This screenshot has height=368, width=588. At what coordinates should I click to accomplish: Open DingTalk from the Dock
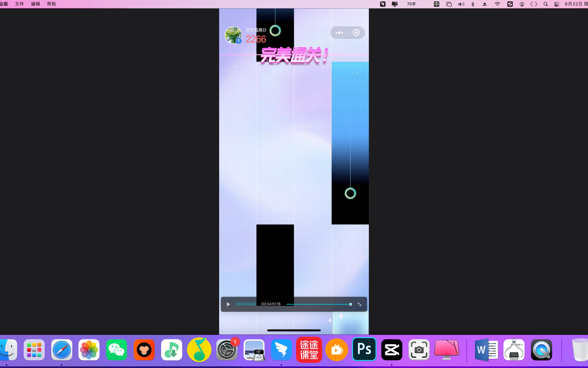(282, 350)
